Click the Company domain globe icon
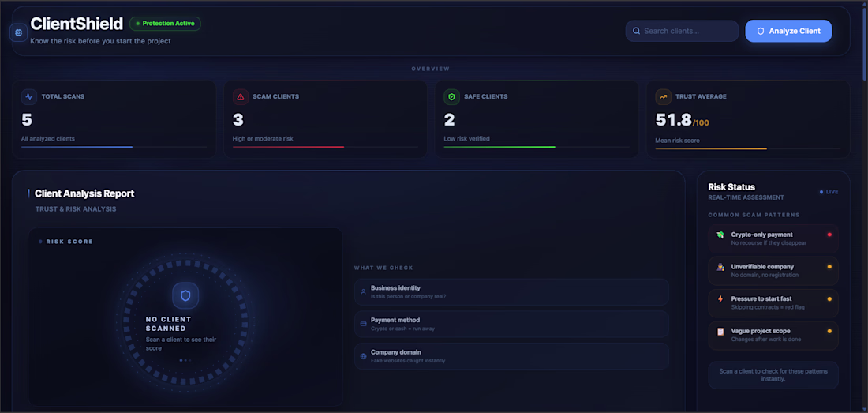Viewport: 868px width, 413px height. (363, 356)
